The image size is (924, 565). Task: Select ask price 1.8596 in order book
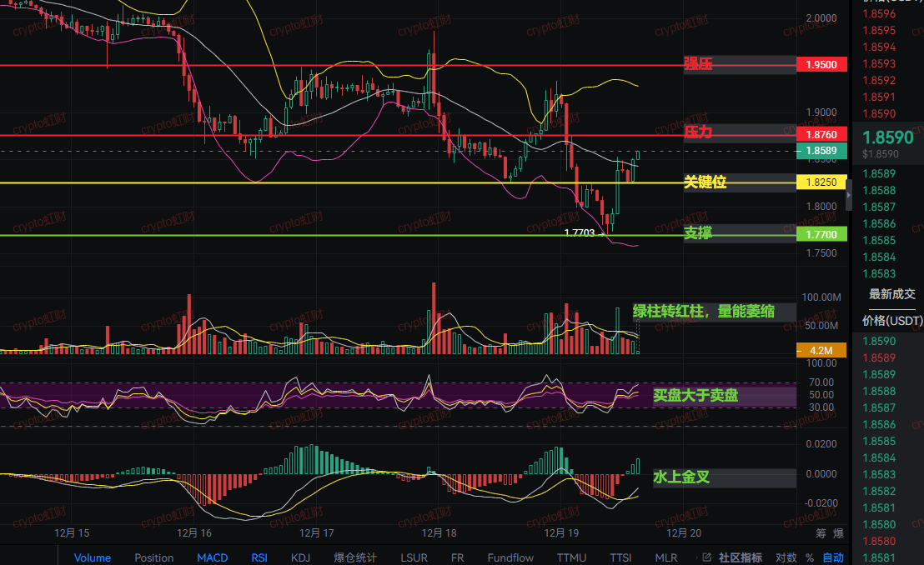879,13
